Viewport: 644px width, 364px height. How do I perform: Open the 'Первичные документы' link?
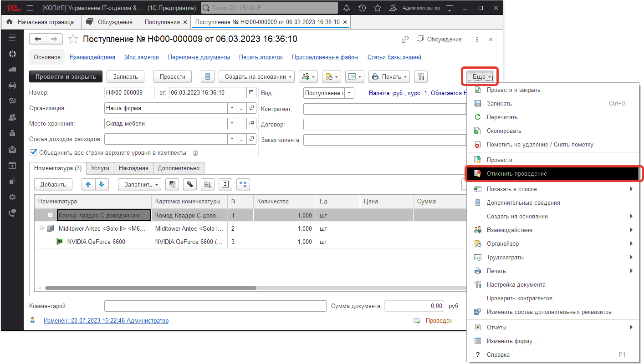pos(199,57)
